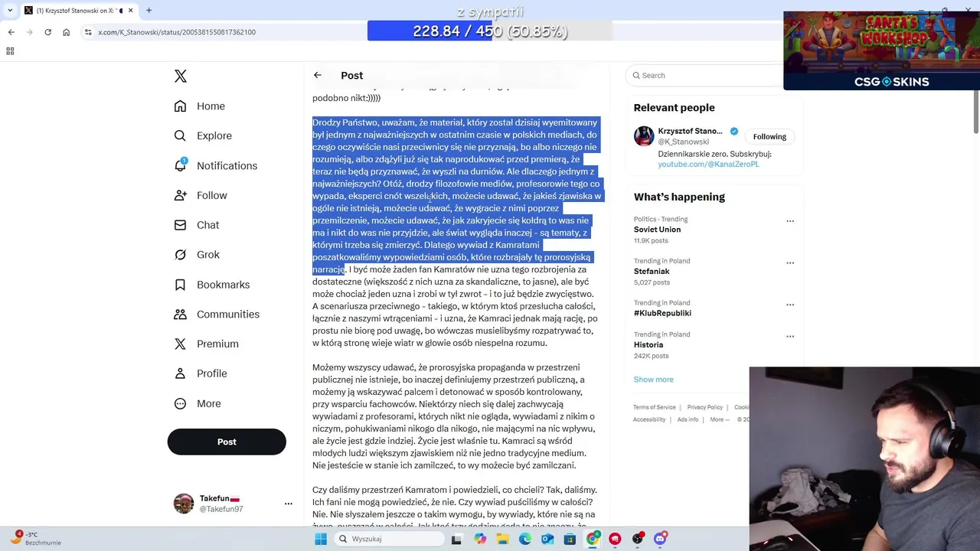980x551 pixels.
Task: Open Microsoft Store from taskbar
Action: (570, 539)
